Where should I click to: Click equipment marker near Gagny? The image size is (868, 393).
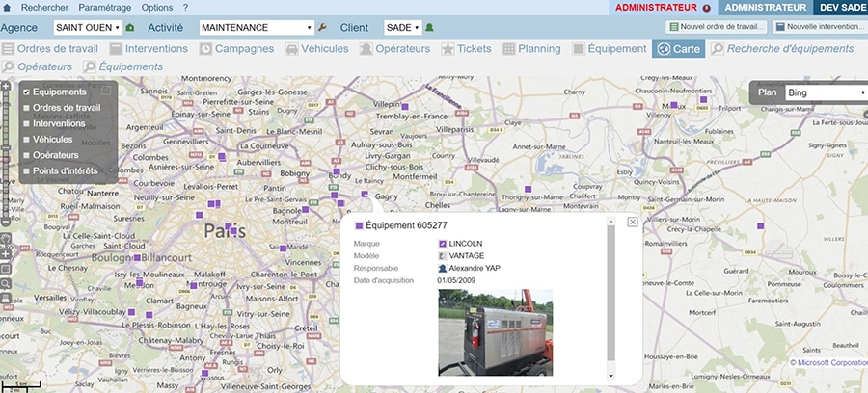365,194
